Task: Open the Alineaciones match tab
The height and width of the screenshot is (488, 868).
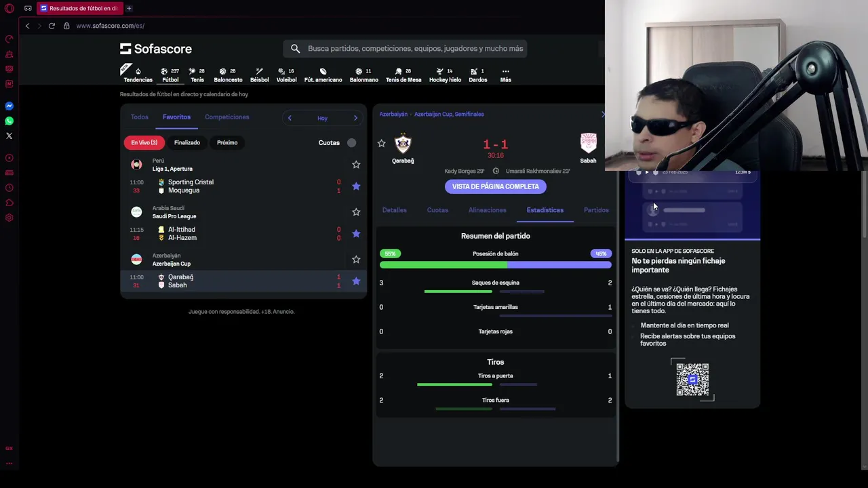Action: coord(488,210)
